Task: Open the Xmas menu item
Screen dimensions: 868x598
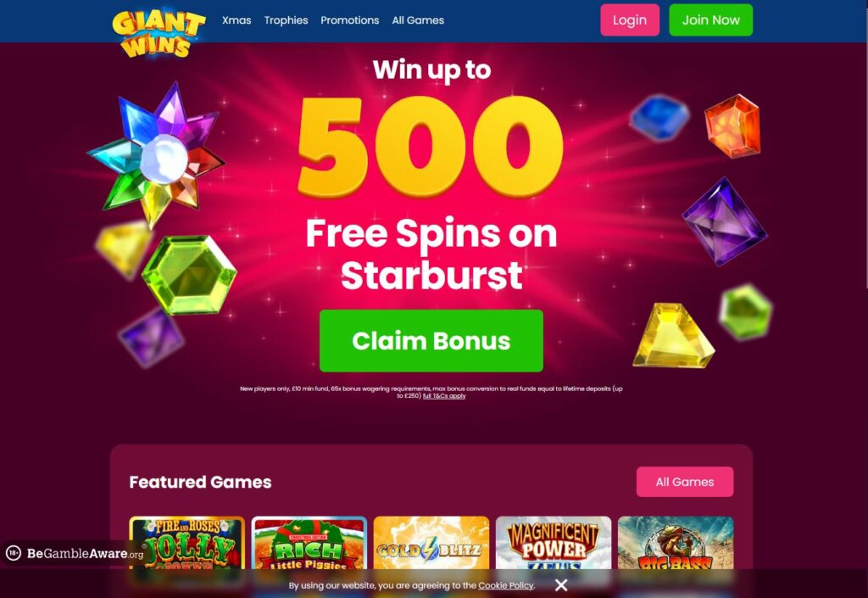Action: click(236, 20)
